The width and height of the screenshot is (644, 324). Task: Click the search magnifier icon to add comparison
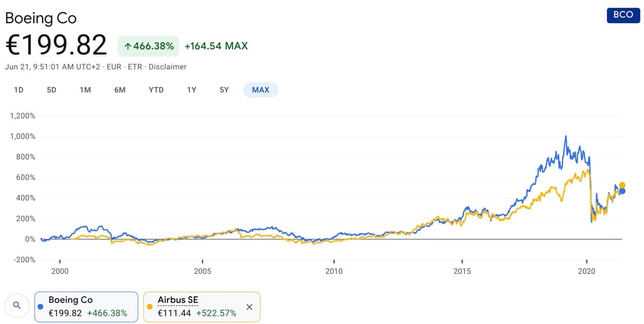[x=17, y=306]
